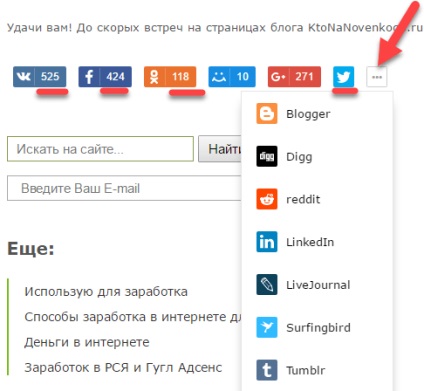The height and width of the screenshot is (391, 424).
Task: Share to Moi Mir smiley icon
Action: pyautogui.click(x=219, y=77)
